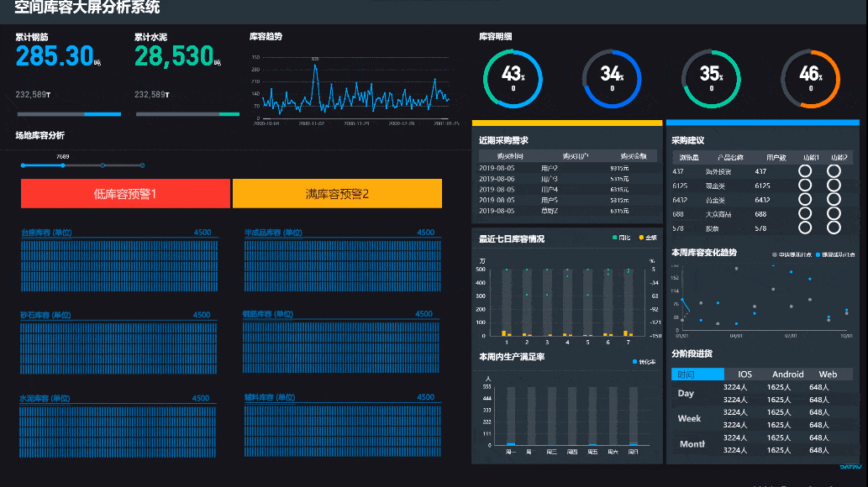This screenshot has width=868, height=487.
Task: Switch to the Android column tab
Action: coord(787,374)
